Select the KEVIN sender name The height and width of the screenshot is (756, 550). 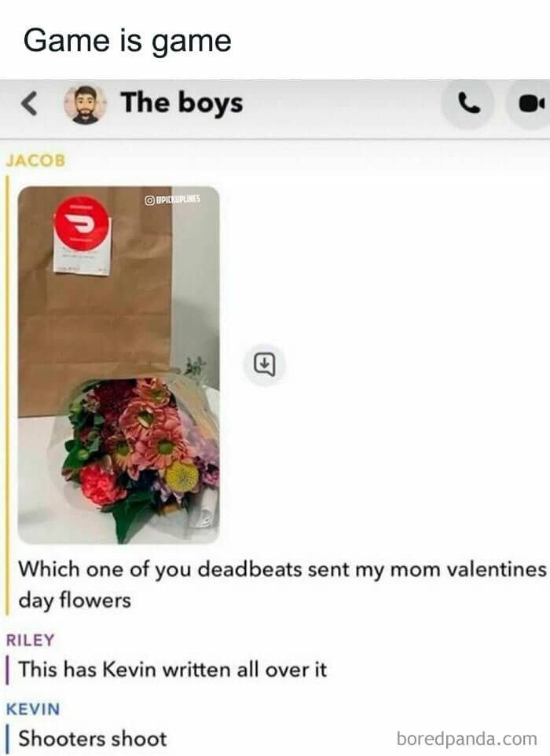(x=33, y=709)
